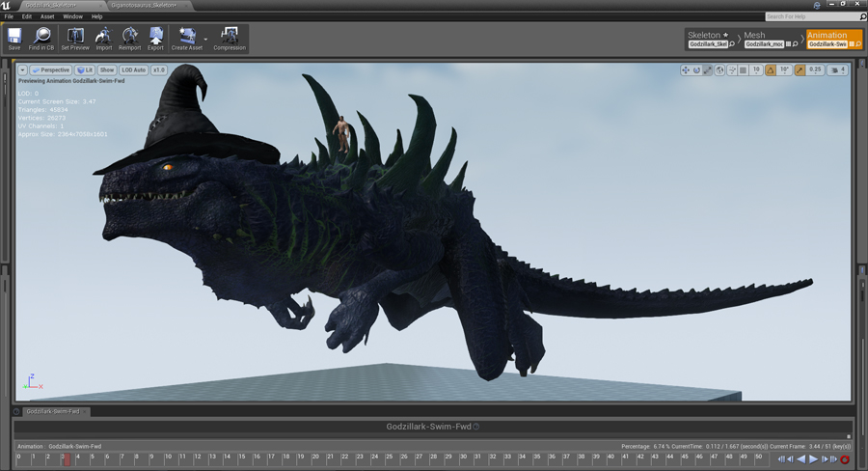
Task: Open grid snap size dropdown showing 10
Action: point(756,69)
